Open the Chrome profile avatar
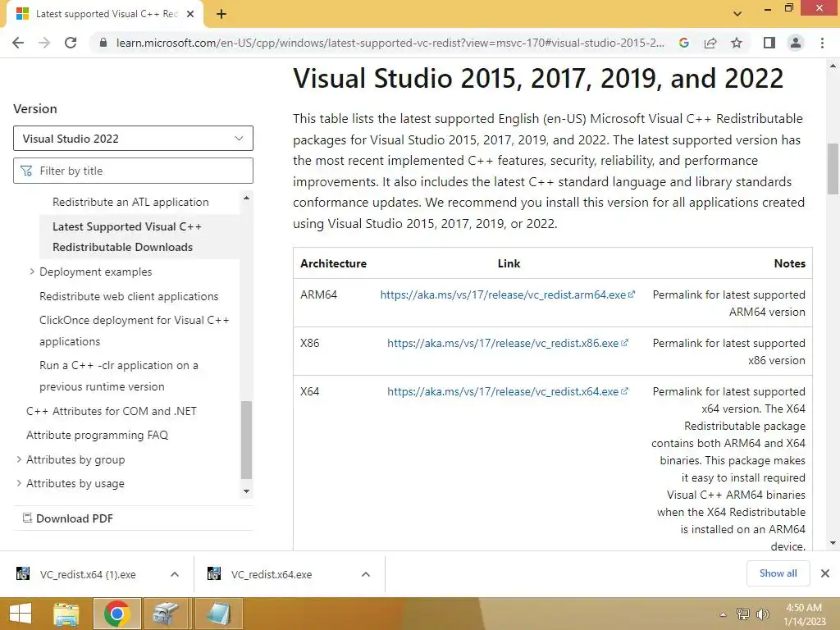The image size is (840, 630). [796, 43]
